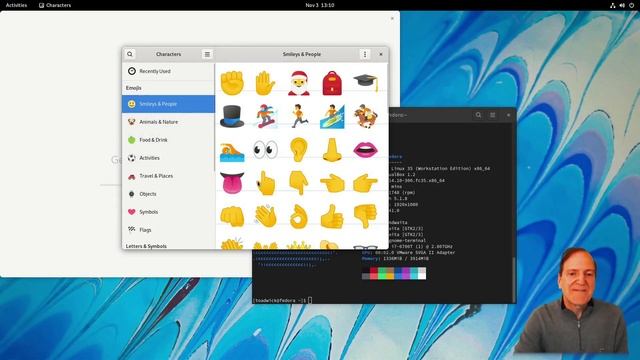Select the raised fist emoji
Screen dimensions: 640x360
(232, 83)
